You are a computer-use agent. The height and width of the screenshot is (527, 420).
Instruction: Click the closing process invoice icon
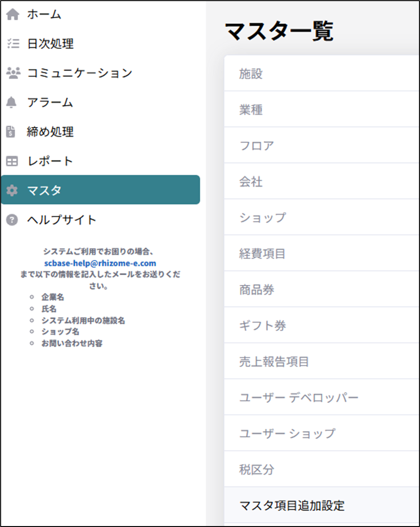[x=11, y=132]
